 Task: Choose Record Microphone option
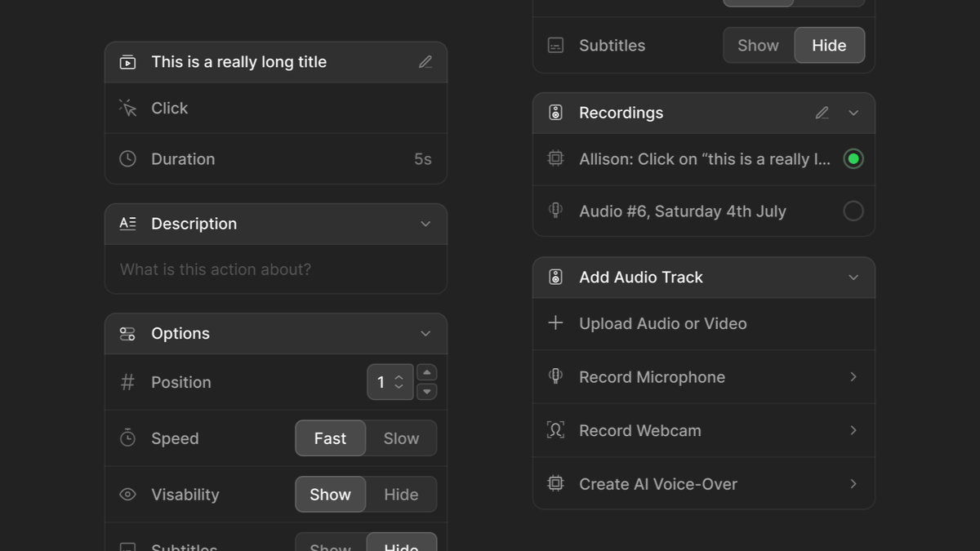pyautogui.click(x=704, y=376)
